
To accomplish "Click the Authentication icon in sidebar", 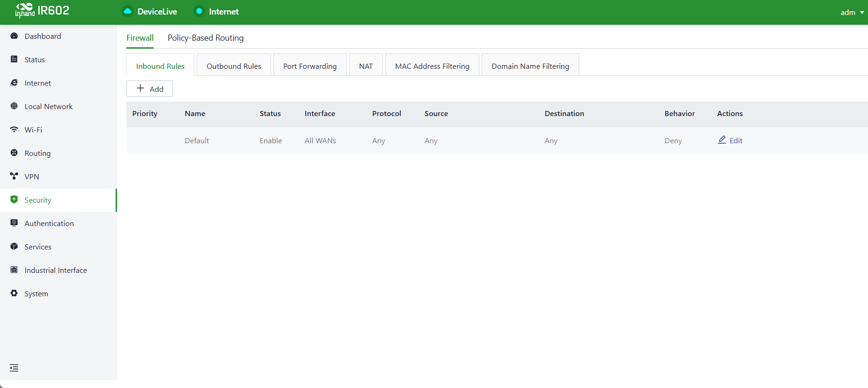I will click(14, 223).
